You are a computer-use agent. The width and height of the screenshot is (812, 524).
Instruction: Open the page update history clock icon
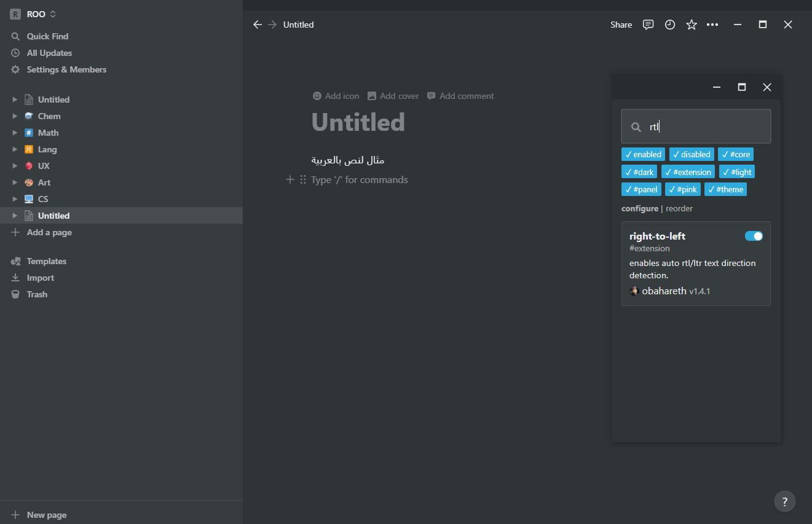click(x=669, y=25)
